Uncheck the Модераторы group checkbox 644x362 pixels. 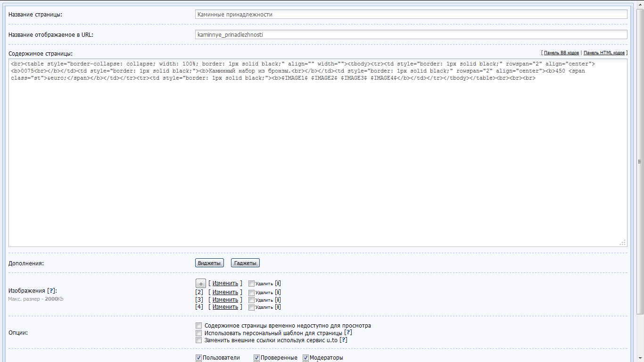click(305, 358)
